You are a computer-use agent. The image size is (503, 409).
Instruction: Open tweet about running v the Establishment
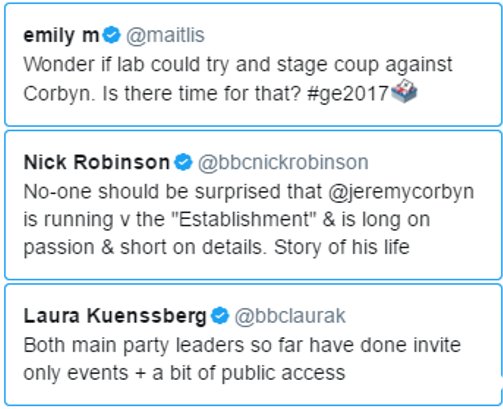253,205
